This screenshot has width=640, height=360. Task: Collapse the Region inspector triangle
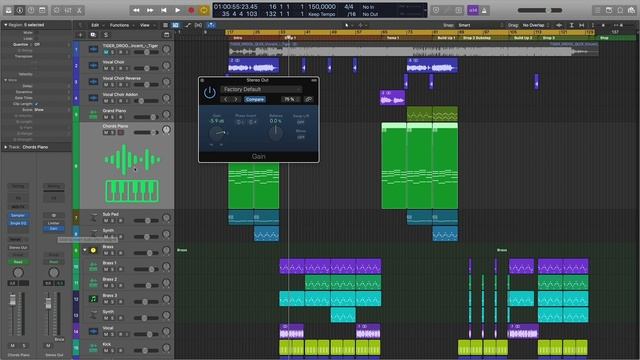point(5,25)
